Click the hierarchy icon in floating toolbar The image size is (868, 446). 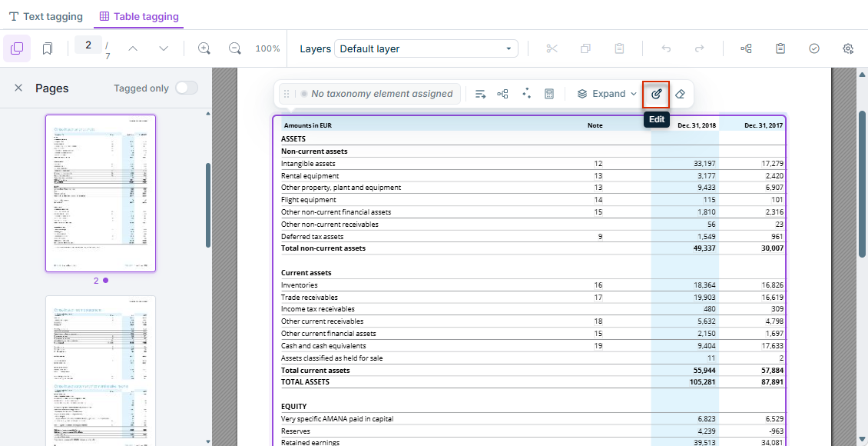click(502, 94)
